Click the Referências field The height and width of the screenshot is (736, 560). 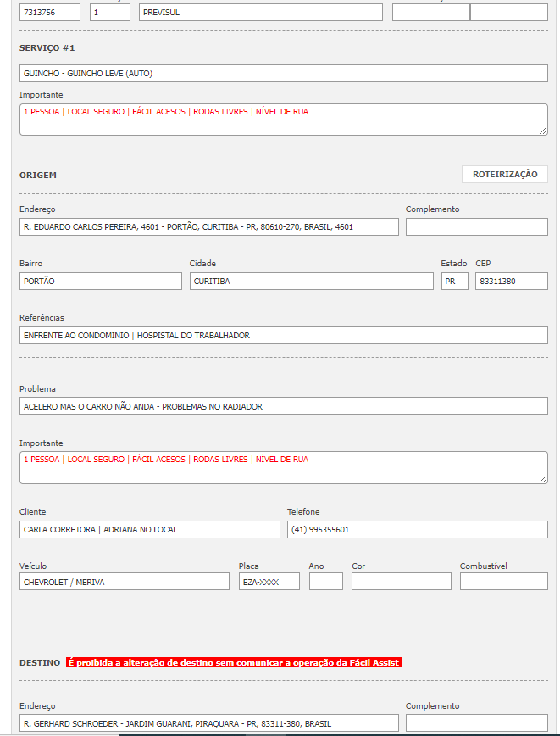point(283,335)
